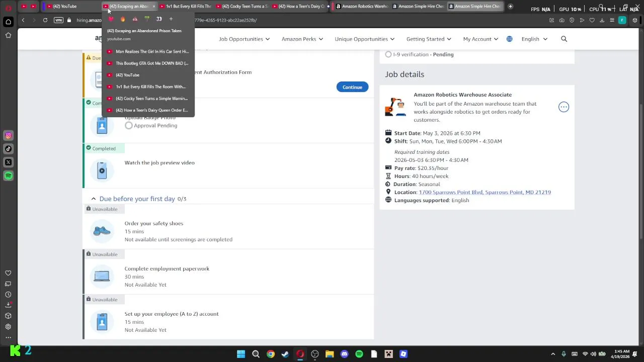Image resolution: width=644 pixels, height=362 pixels.
Task: Open the three-dot job details options
Action: pyautogui.click(x=563, y=107)
